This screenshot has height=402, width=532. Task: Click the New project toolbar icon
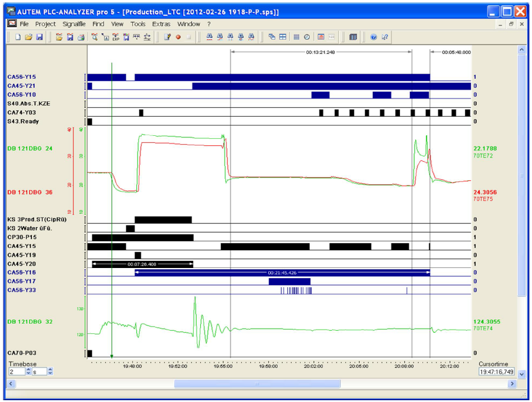[x=18, y=37]
